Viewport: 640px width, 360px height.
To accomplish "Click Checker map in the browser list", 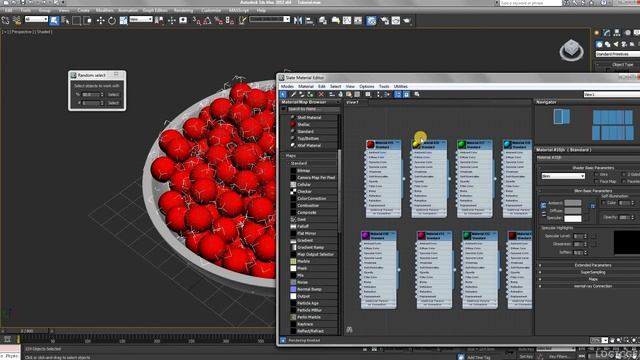I will point(304,191).
